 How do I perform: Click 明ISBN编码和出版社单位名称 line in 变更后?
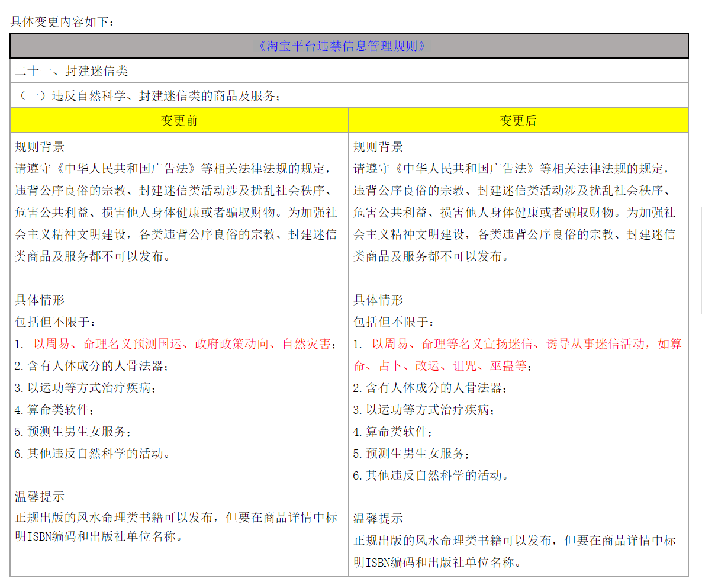(437, 562)
